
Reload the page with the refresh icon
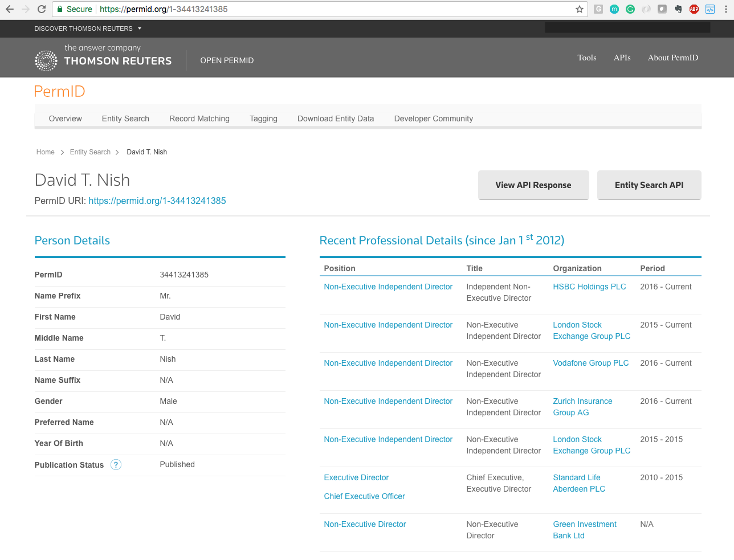coord(42,9)
